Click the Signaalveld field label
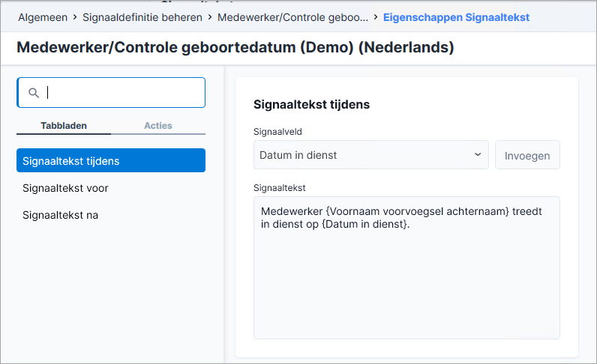 pos(277,132)
